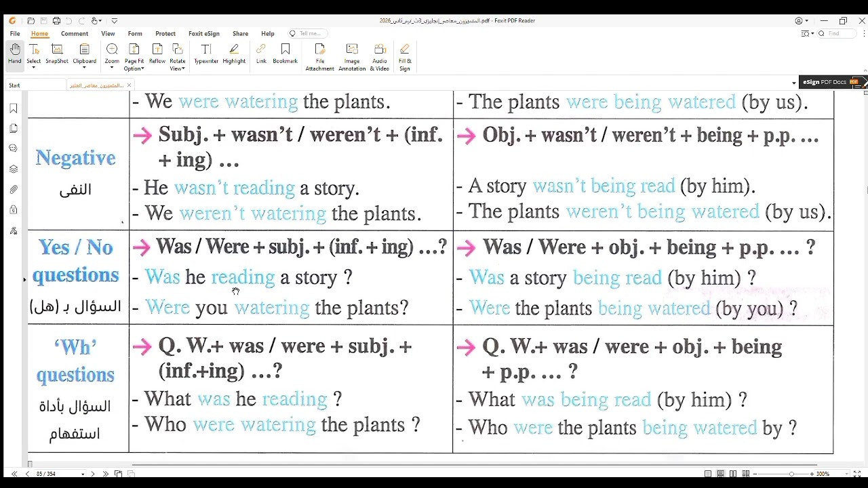The height and width of the screenshot is (488, 868).
Task: Select the Typewriter tool
Action: (206, 54)
